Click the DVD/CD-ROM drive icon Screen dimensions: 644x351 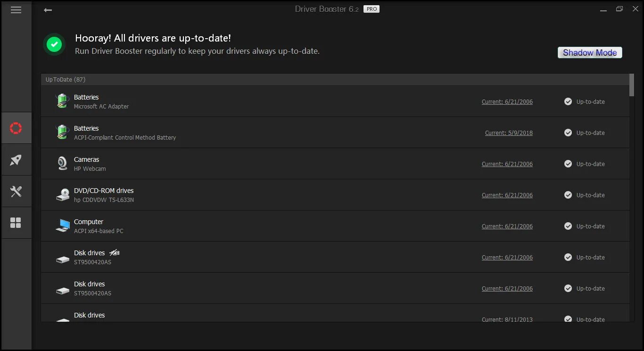coord(63,195)
